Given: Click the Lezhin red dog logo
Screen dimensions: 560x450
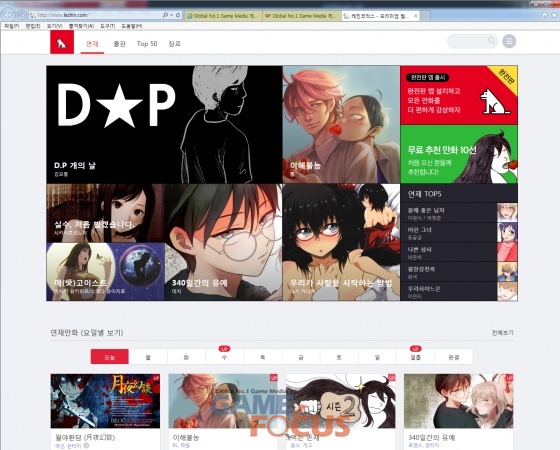Looking at the screenshot, I should tap(62, 42).
